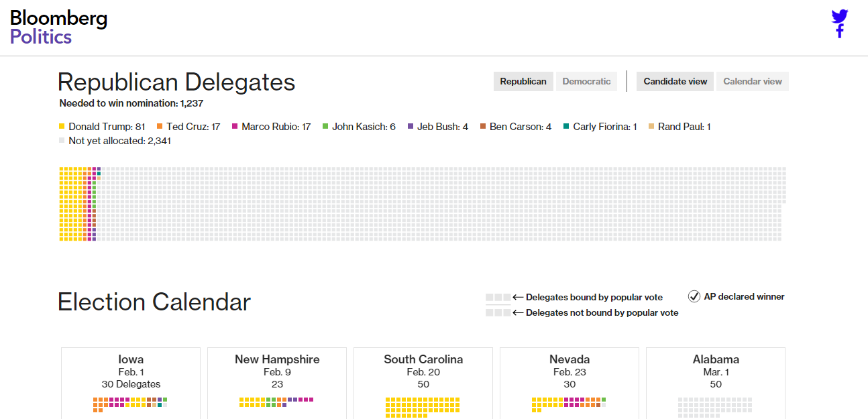Viewport: 868px width, 419px height.
Task: Click the 'Not yet allocated' gray swatch
Action: 62,141
